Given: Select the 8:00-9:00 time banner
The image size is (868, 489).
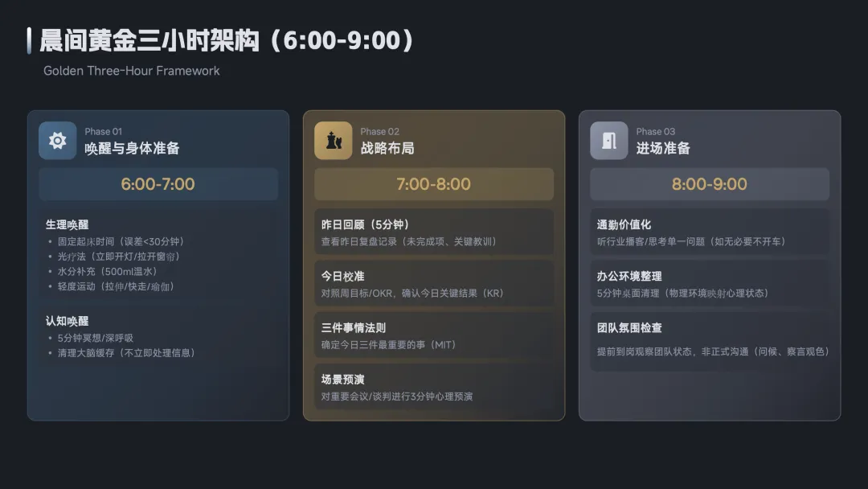Looking at the screenshot, I should coord(710,184).
